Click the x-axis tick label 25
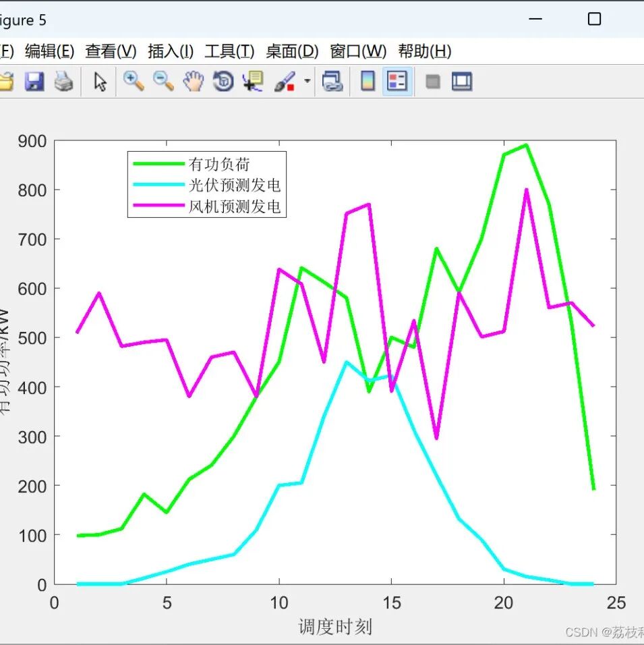 (x=616, y=603)
